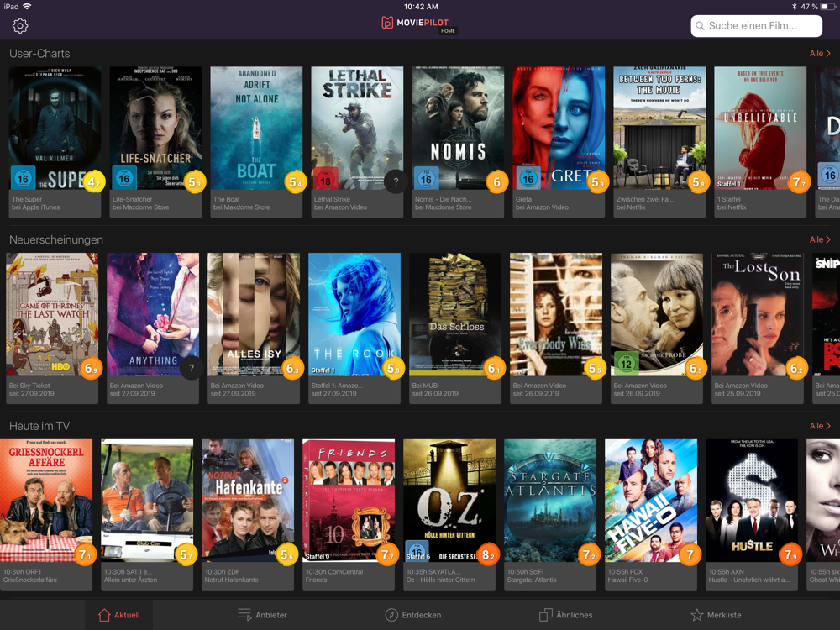This screenshot has width=840, height=630.
Task: Switch to the Entdecken tab label
Action: click(422, 615)
